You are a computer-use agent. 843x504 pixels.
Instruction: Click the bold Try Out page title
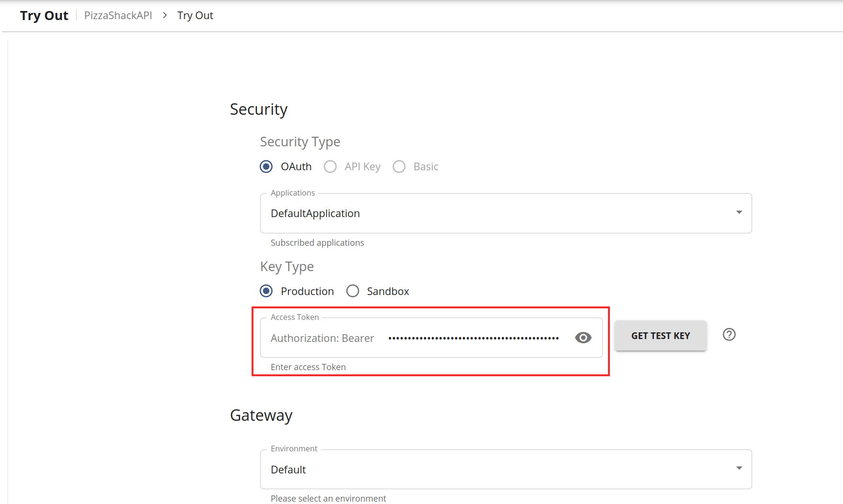[x=44, y=15]
